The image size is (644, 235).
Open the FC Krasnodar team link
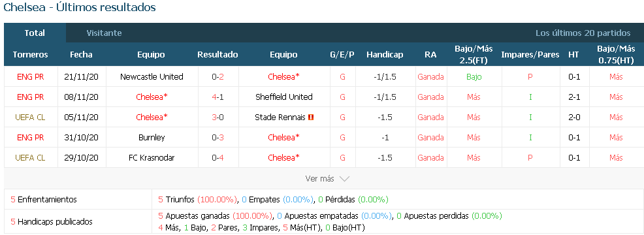[x=152, y=157]
